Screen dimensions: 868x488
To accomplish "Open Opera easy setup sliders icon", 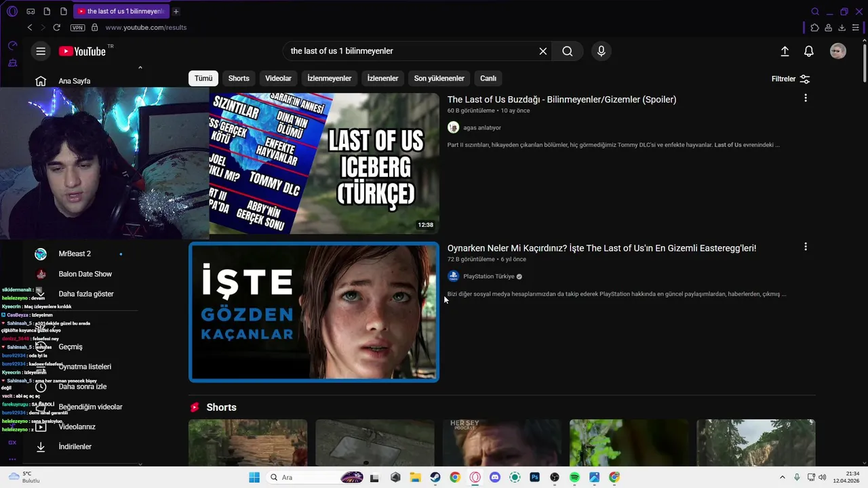I will coord(855,28).
